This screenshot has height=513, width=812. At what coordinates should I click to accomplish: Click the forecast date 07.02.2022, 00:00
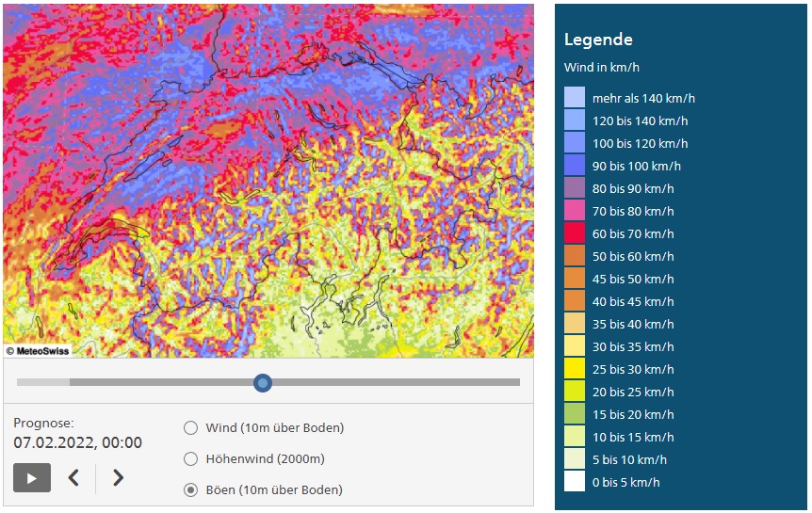(x=77, y=442)
